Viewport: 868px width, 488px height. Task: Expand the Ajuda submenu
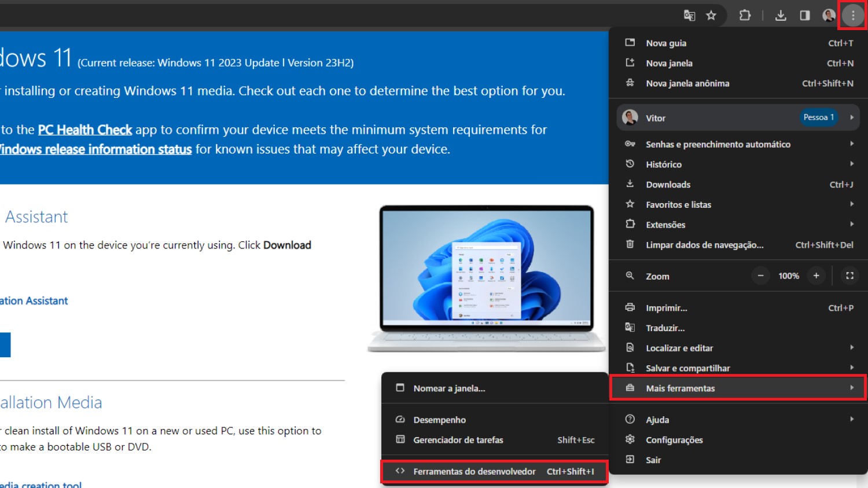click(x=738, y=420)
